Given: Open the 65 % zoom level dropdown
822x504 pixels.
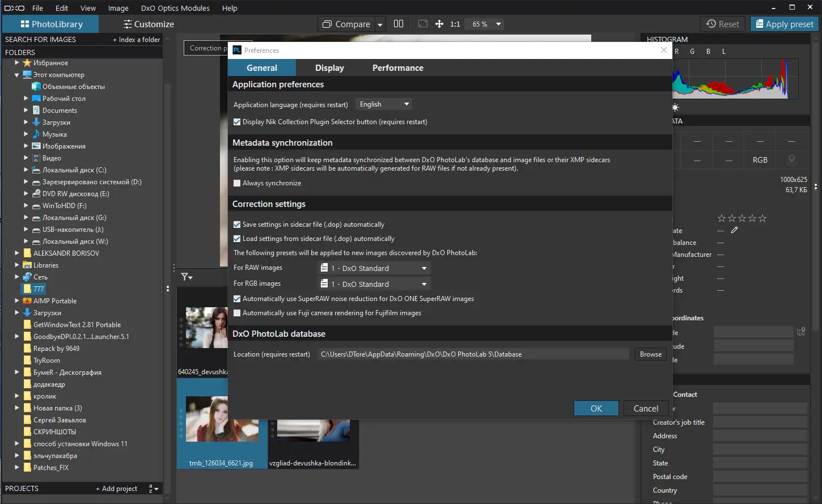Looking at the screenshot, I should (x=498, y=24).
